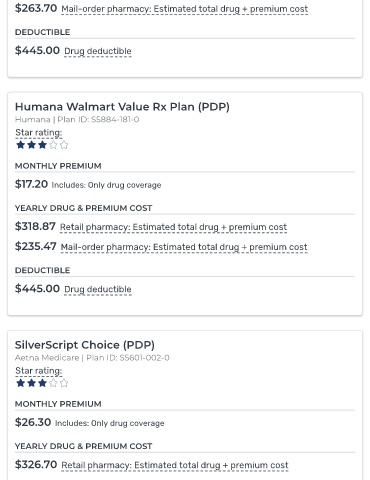
Task: Click Star rating label under Humana plan
Action: click(39, 133)
